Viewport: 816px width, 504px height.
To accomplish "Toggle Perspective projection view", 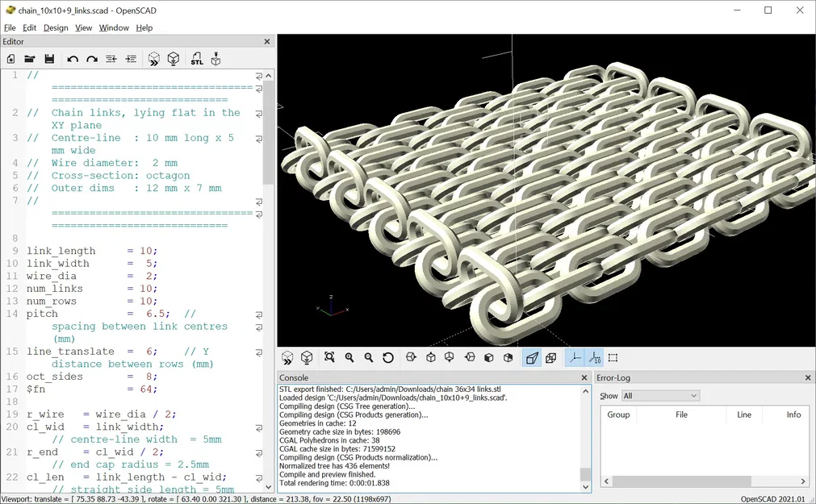I will pos(532,357).
